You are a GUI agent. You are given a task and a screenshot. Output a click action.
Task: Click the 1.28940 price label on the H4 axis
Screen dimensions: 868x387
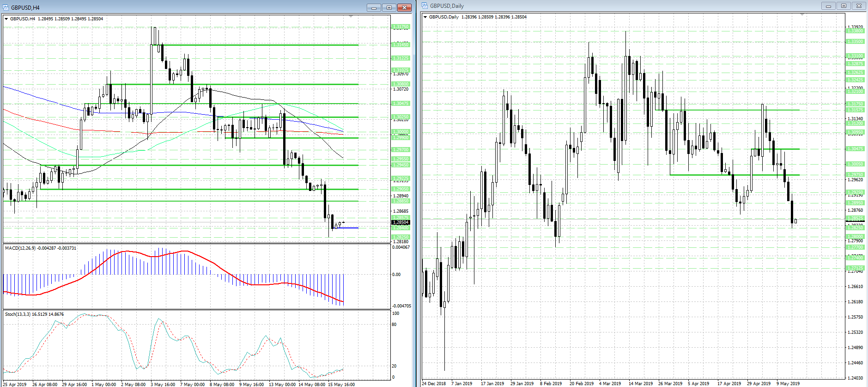[x=401, y=196]
